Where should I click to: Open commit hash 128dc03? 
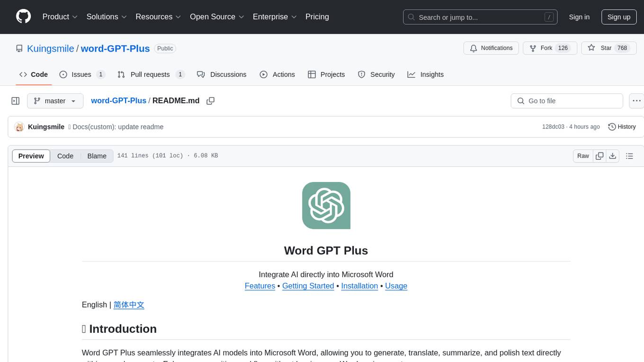pos(553,127)
